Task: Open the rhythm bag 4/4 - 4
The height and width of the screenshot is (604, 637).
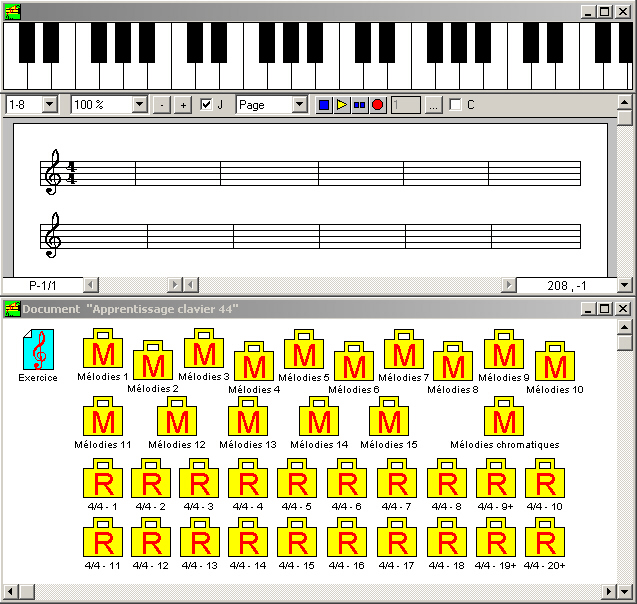Action: pyautogui.click(x=248, y=478)
